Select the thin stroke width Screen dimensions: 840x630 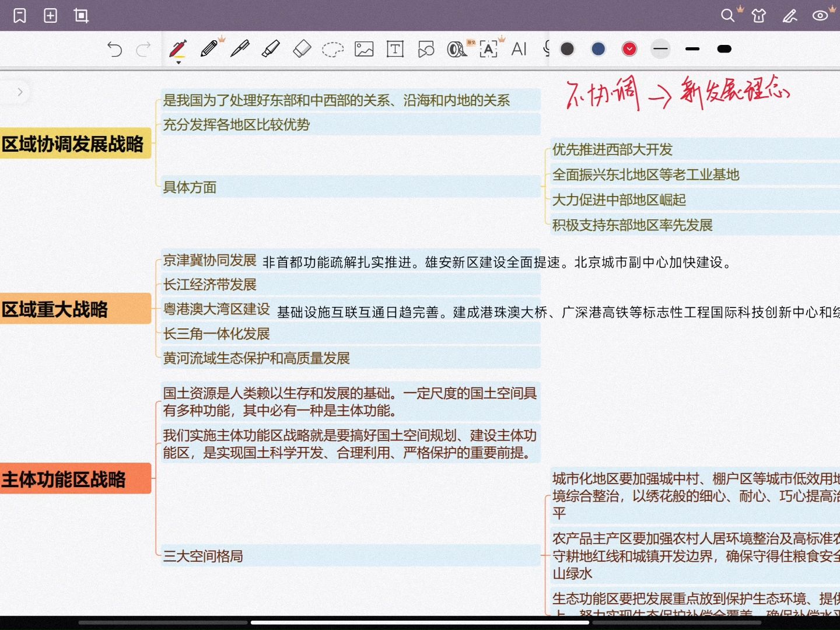[660, 49]
